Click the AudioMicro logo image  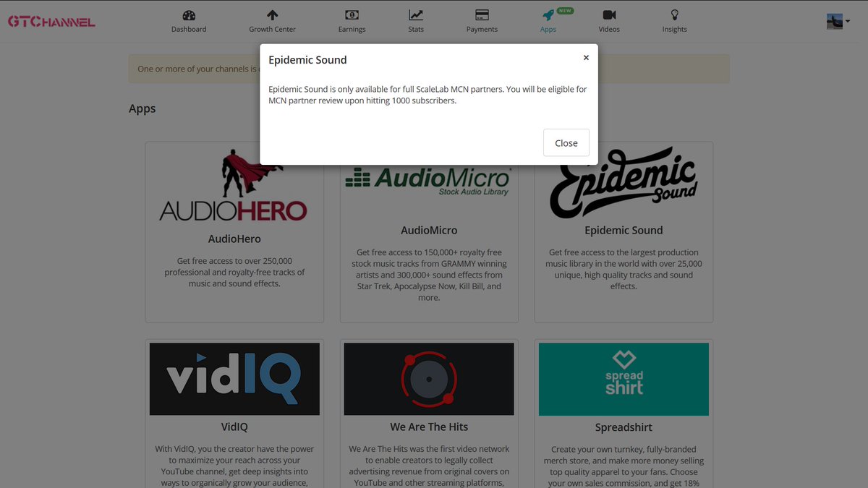click(x=429, y=182)
